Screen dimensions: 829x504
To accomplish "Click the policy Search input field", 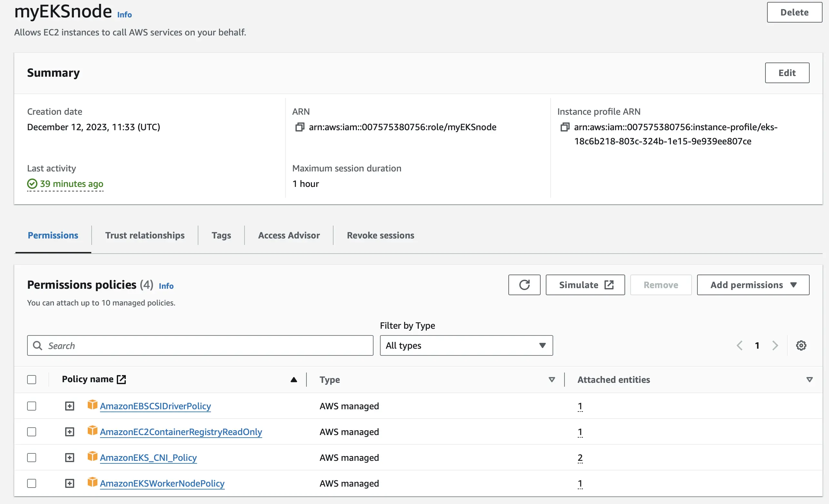I will point(200,345).
